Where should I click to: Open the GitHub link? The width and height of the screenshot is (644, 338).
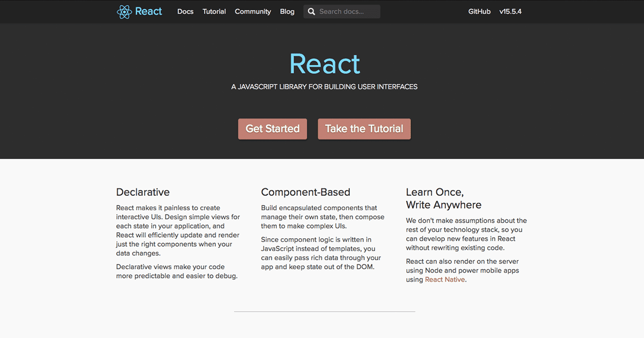(479, 12)
